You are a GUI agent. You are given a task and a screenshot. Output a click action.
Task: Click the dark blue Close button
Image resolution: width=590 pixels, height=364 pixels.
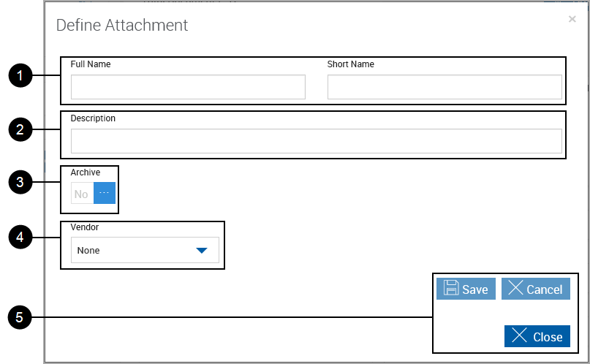[x=537, y=336]
